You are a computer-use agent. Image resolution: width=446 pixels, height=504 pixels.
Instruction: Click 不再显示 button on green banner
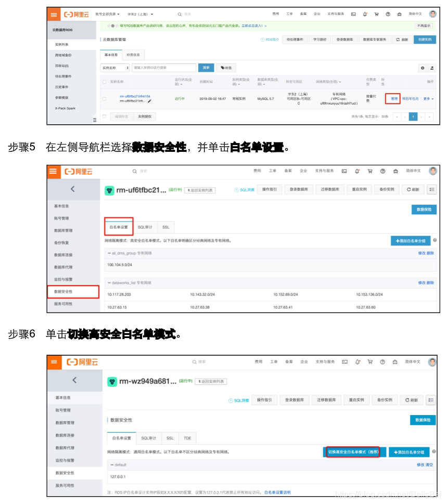tap(424, 25)
